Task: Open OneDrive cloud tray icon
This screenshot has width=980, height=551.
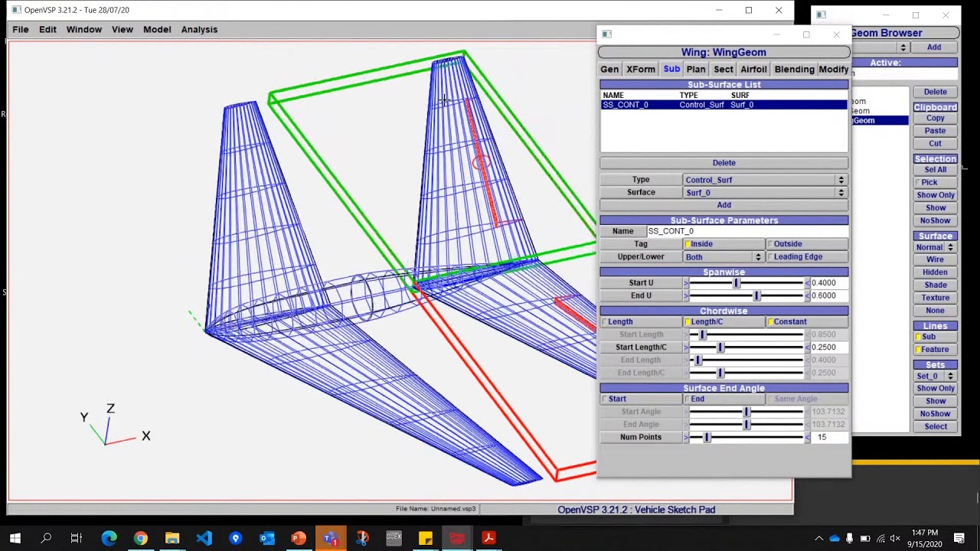Action: point(835,539)
